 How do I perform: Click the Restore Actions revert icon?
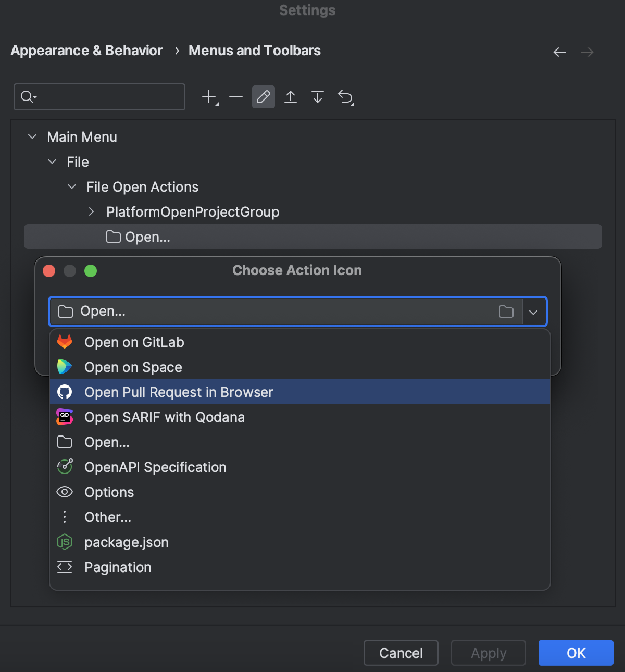345,96
